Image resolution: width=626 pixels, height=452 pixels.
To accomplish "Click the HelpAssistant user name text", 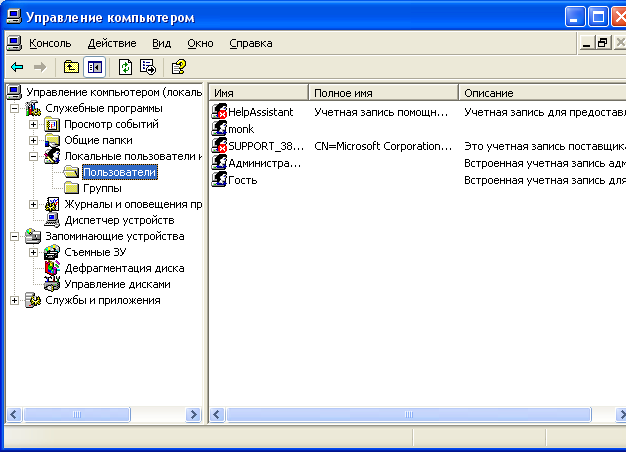I will point(261,112).
